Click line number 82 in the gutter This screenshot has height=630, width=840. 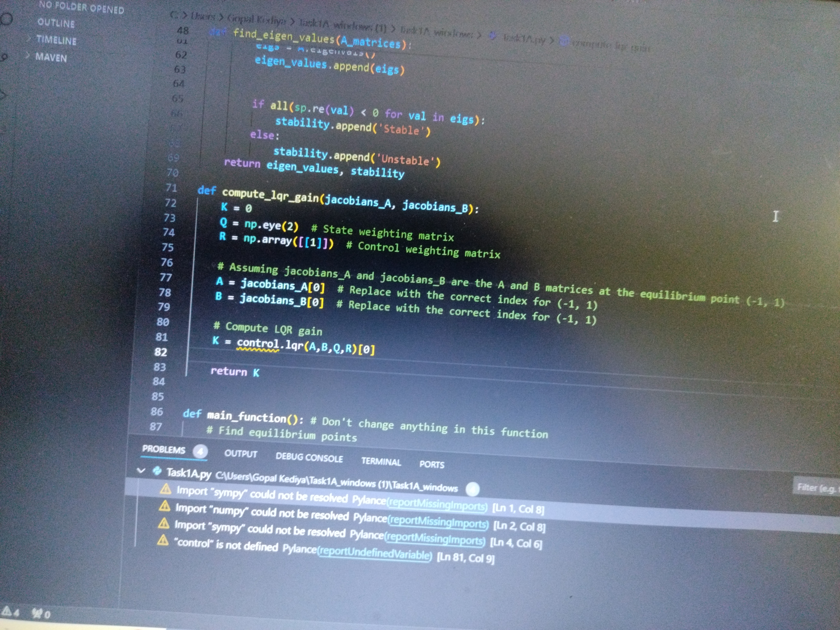click(161, 352)
